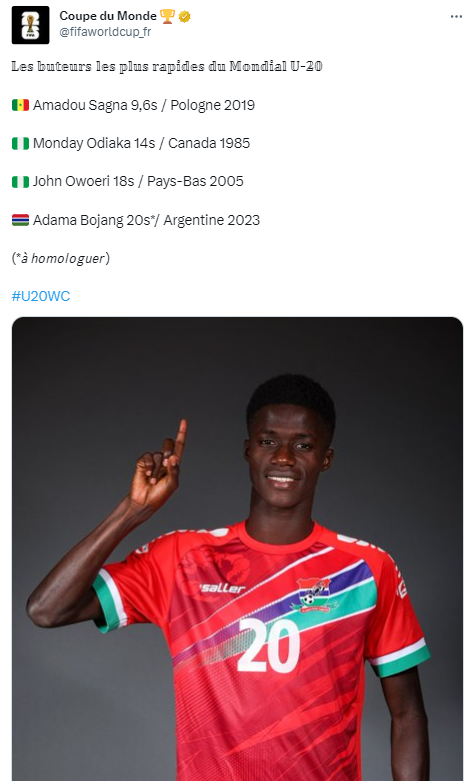Click the number 20 on the red jersey
This screenshot has width=474, height=781.
click(268, 646)
